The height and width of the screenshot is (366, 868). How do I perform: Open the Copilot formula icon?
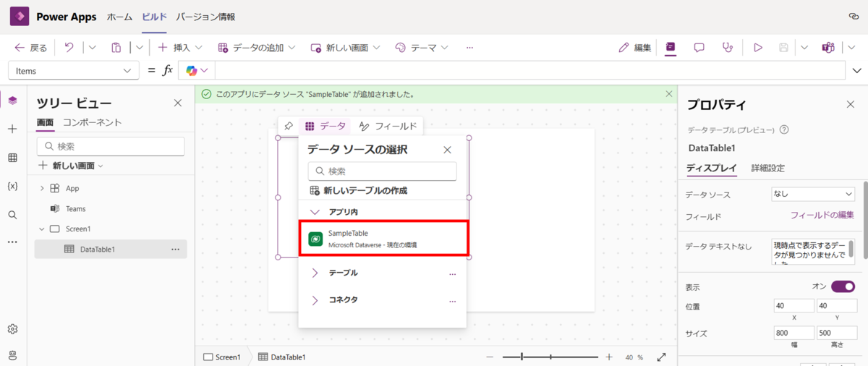tap(192, 70)
